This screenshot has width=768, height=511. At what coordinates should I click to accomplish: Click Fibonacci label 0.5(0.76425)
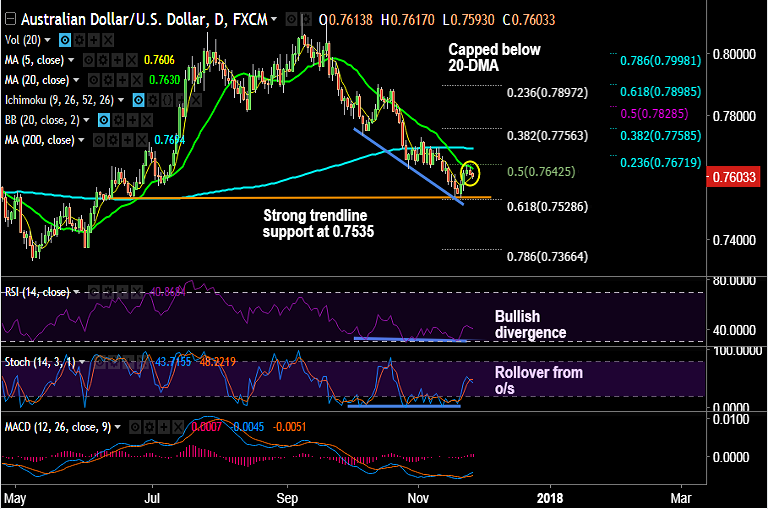click(541, 172)
